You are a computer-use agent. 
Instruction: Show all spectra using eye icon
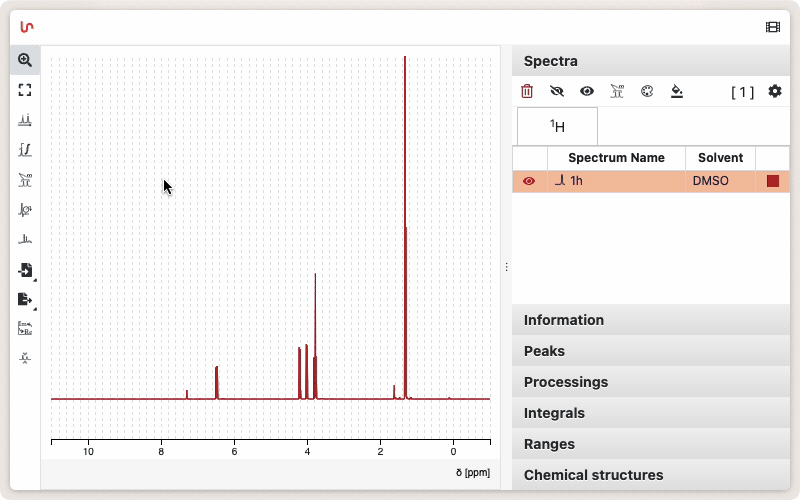click(x=587, y=91)
